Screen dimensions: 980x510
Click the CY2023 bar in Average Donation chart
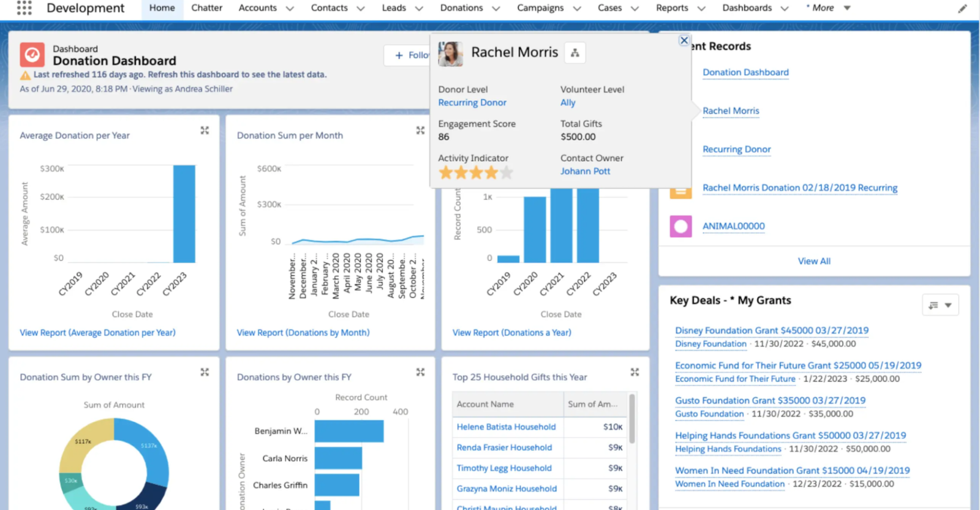(184, 214)
